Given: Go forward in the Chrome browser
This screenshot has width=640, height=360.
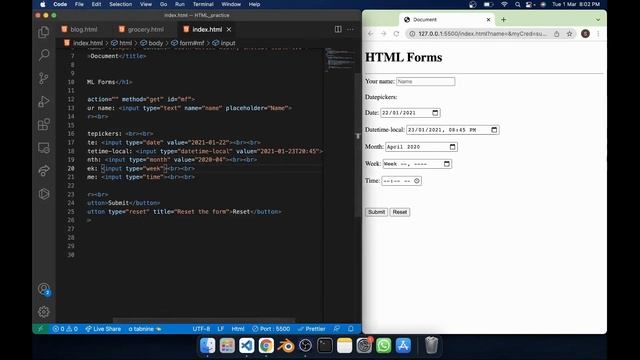Looking at the screenshot, I should [383, 34].
